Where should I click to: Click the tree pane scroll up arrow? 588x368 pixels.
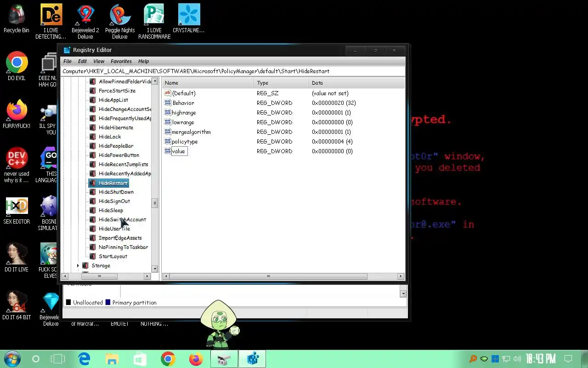[x=155, y=82]
